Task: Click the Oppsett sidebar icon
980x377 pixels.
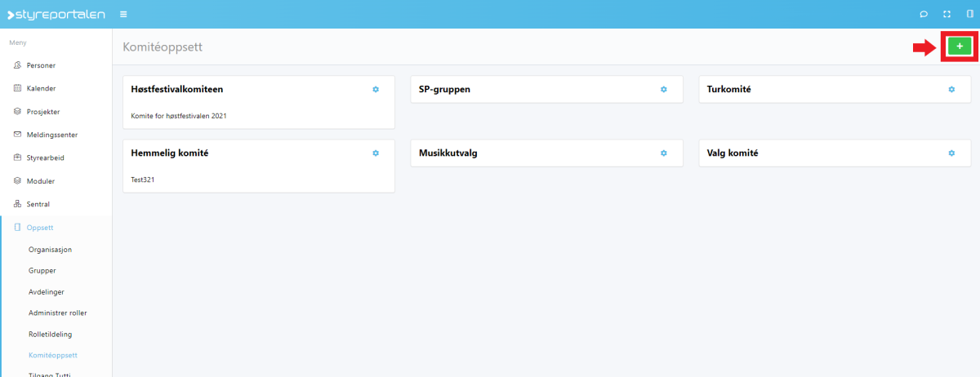Action: click(18, 227)
